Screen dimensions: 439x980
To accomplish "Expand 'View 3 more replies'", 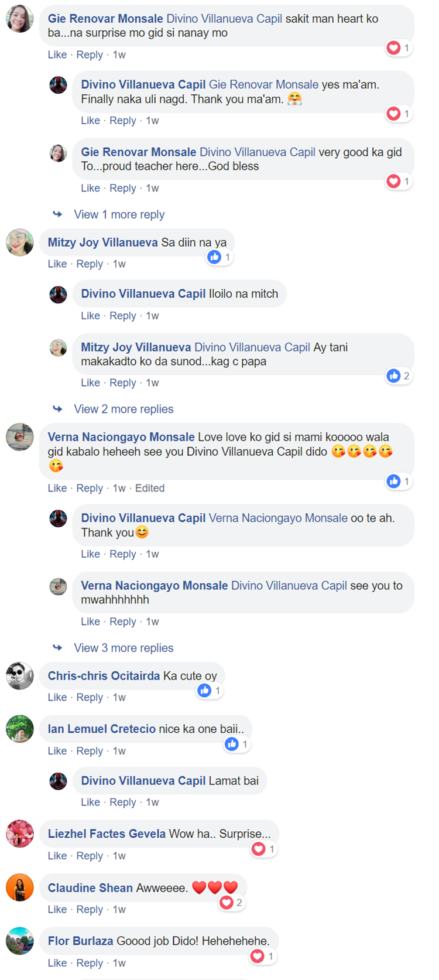I will [124, 648].
